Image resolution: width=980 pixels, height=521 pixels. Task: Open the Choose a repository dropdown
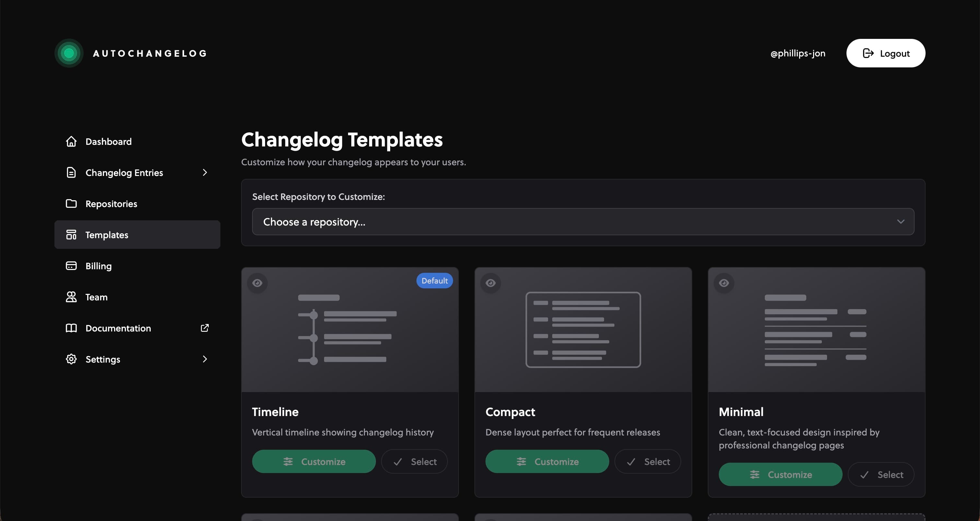pyautogui.click(x=583, y=222)
